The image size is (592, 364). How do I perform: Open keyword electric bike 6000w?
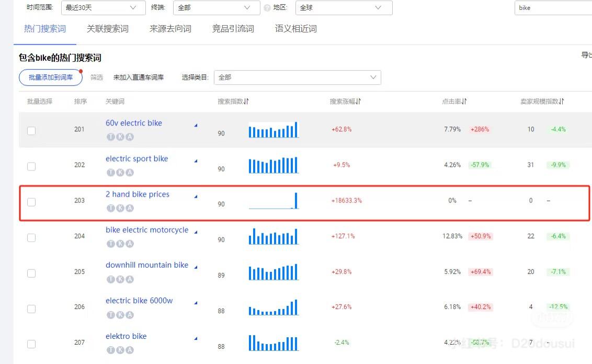tap(139, 301)
